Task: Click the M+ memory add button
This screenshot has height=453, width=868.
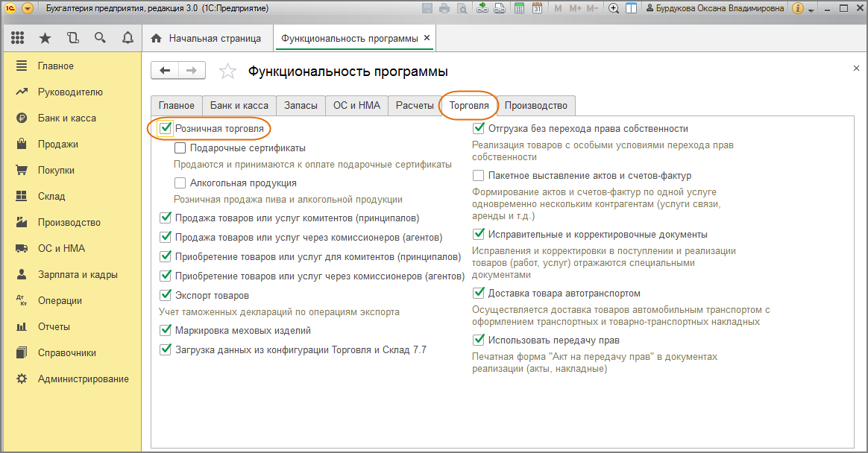Action: pos(575,8)
